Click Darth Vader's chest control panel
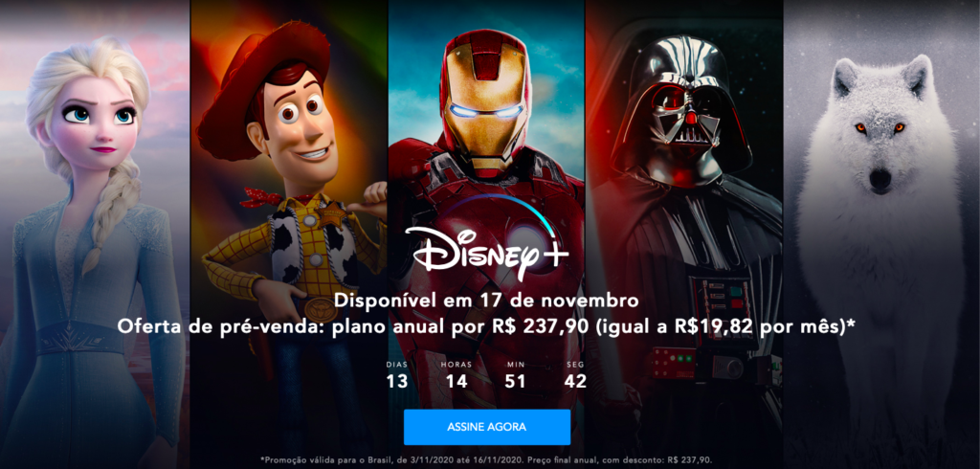 (x=721, y=301)
